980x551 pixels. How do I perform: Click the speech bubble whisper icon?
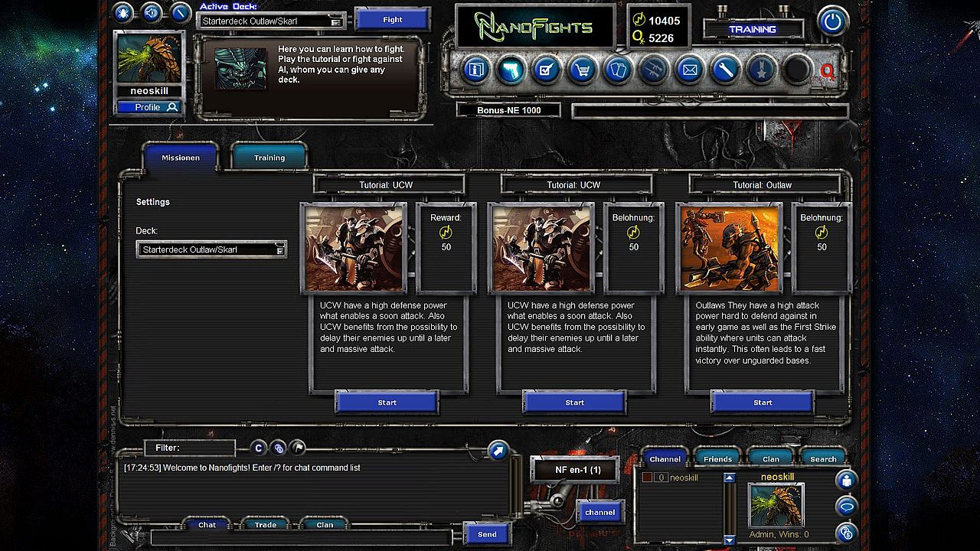coord(846,506)
